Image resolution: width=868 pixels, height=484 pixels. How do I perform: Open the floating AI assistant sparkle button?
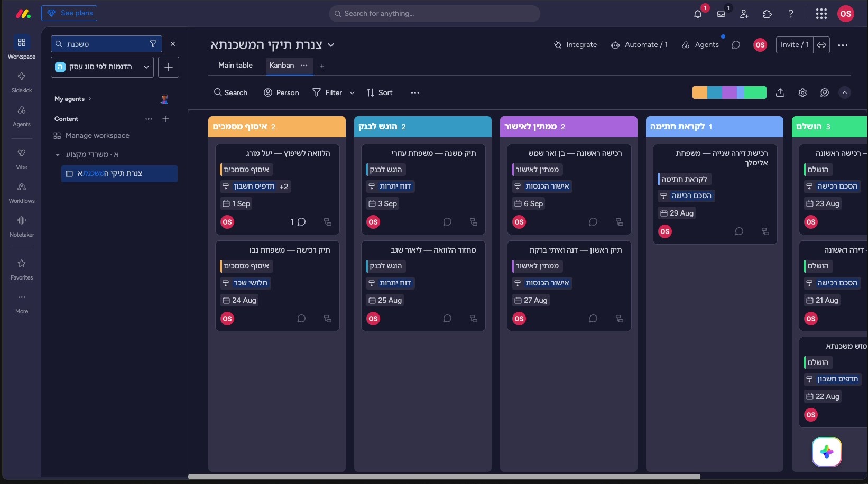(x=827, y=452)
